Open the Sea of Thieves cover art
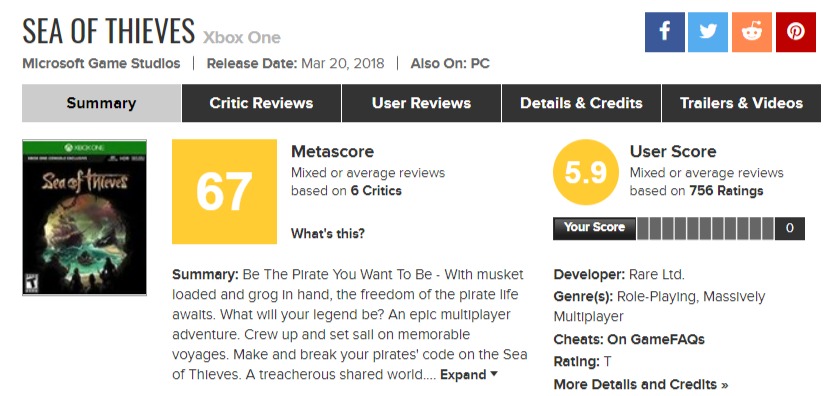 coord(84,217)
